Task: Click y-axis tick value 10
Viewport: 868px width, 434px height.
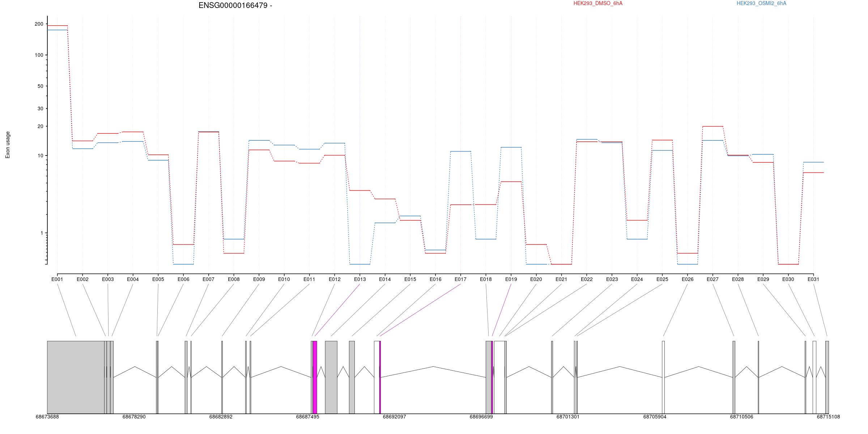Action: click(x=40, y=156)
